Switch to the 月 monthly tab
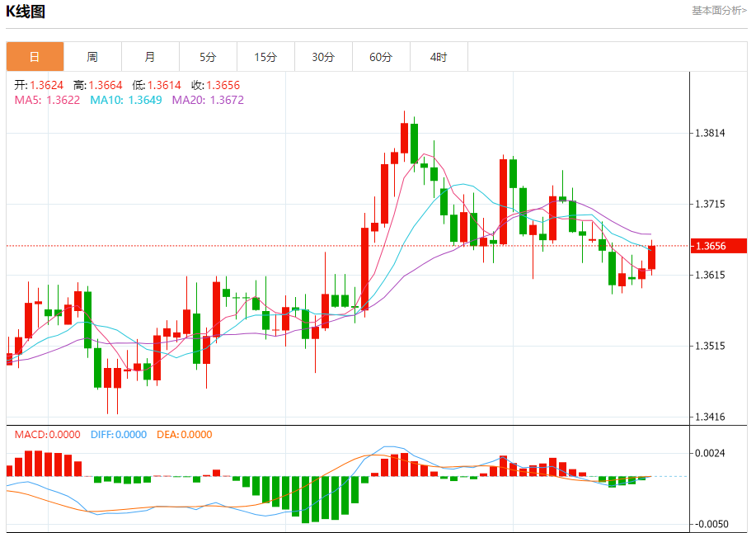Viewport: 756px width, 533px height. 150,57
